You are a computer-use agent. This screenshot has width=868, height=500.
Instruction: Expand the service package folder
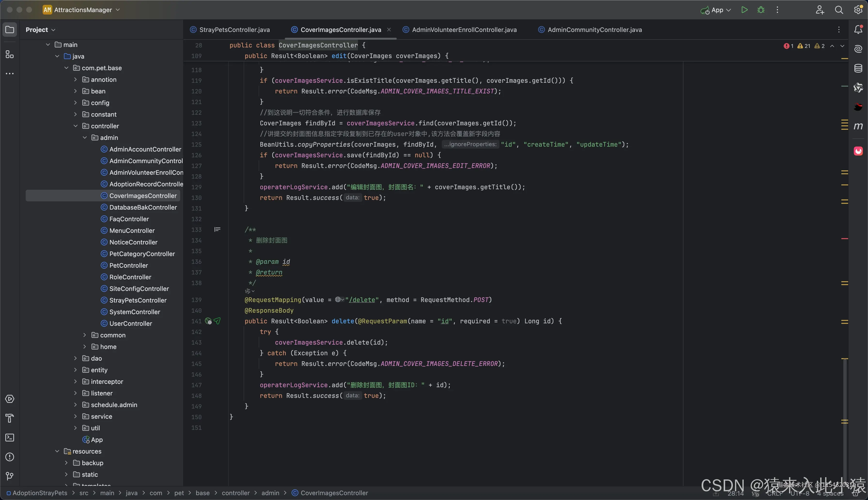[x=75, y=417]
